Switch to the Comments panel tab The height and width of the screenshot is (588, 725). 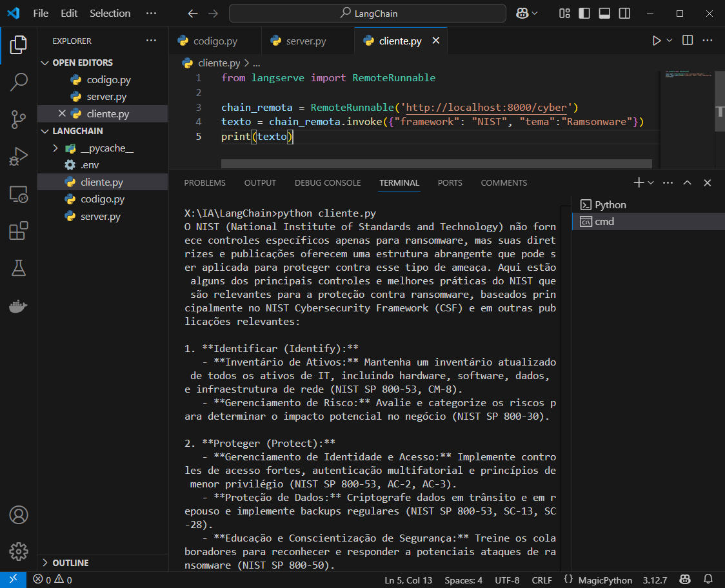504,182
